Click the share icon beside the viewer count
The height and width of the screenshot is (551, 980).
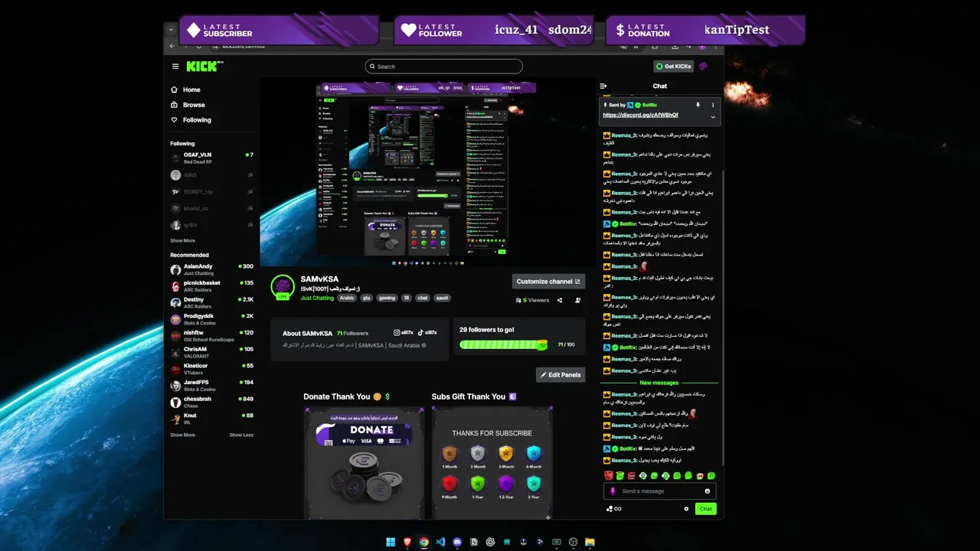560,300
